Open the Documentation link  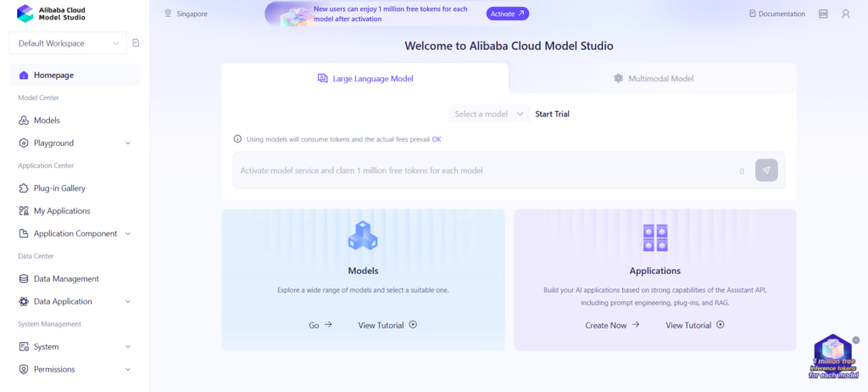tap(777, 14)
